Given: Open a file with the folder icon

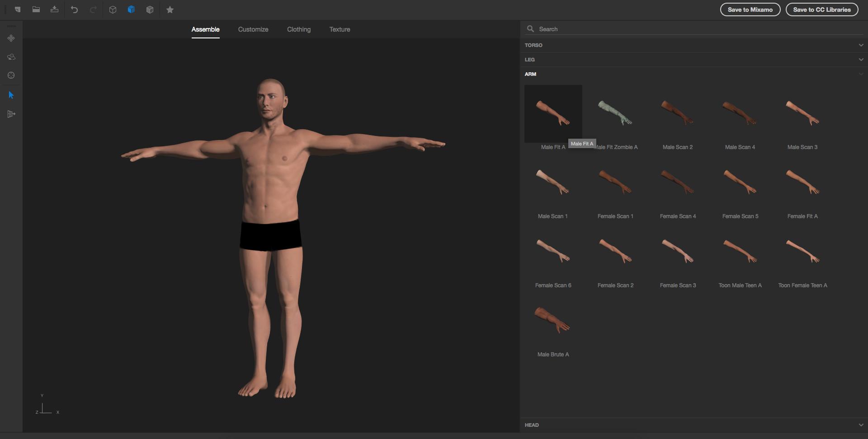Looking at the screenshot, I should coord(36,9).
